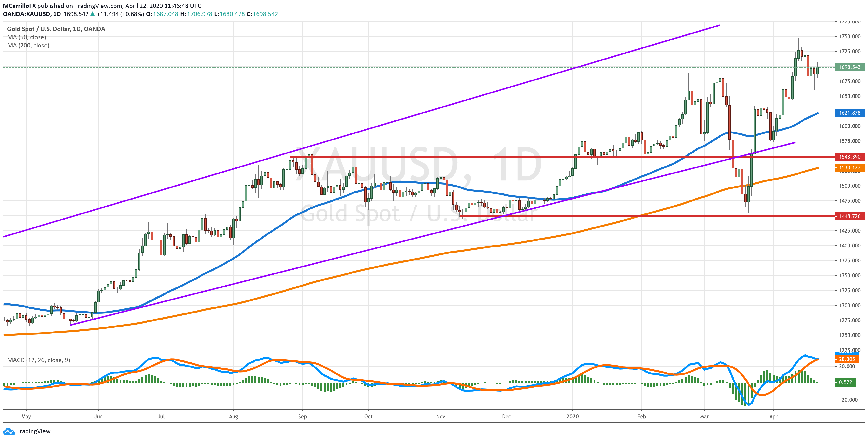
Task: Click the Nov label on time axis
Action: click(441, 416)
